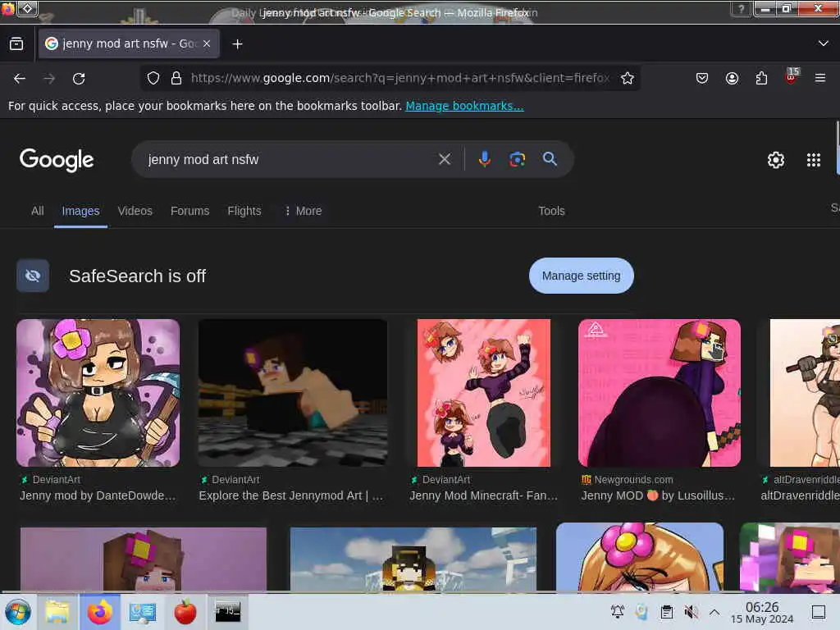Screen dimensions: 840x630
Task: Go back to the previous page
Action: coord(20,79)
